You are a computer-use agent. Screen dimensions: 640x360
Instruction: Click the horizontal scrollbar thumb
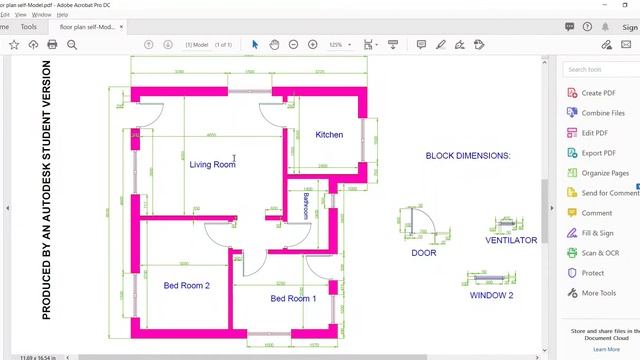(253, 358)
